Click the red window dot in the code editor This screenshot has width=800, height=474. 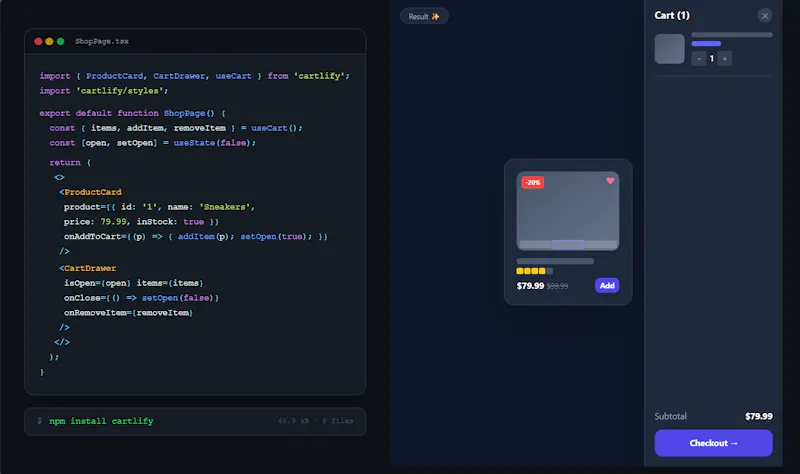pos(38,41)
